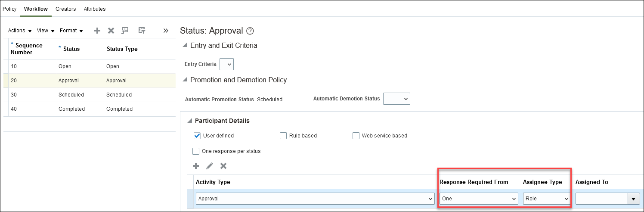644x212 pixels.
Task: Open help icon next to Status: Approval
Action: tap(250, 31)
